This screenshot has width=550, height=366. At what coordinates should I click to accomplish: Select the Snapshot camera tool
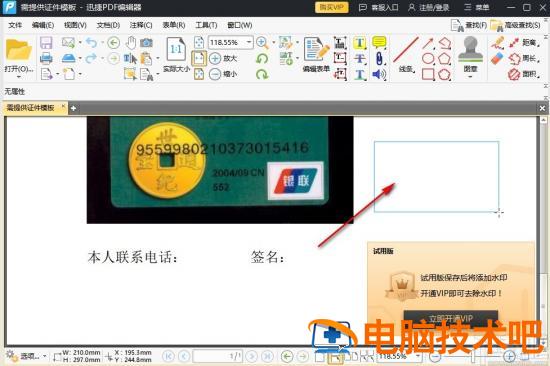coord(146,43)
